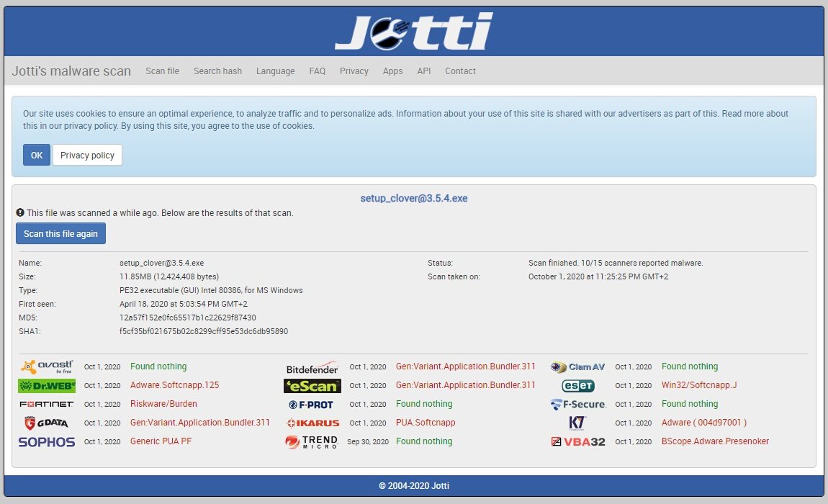Click Adware ( 004d97001 ) result
The width and height of the screenshot is (828, 504).
(x=703, y=423)
